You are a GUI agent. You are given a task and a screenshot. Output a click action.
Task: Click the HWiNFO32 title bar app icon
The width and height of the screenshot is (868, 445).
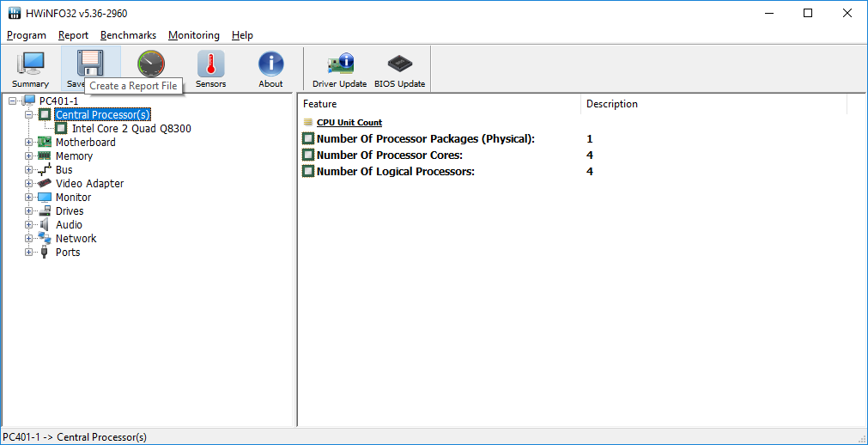tap(15, 13)
